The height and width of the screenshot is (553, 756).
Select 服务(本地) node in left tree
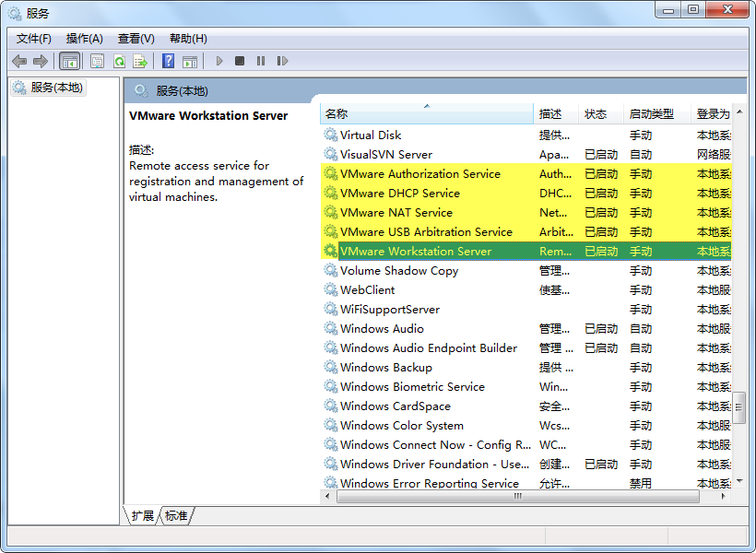pyautogui.click(x=48, y=88)
